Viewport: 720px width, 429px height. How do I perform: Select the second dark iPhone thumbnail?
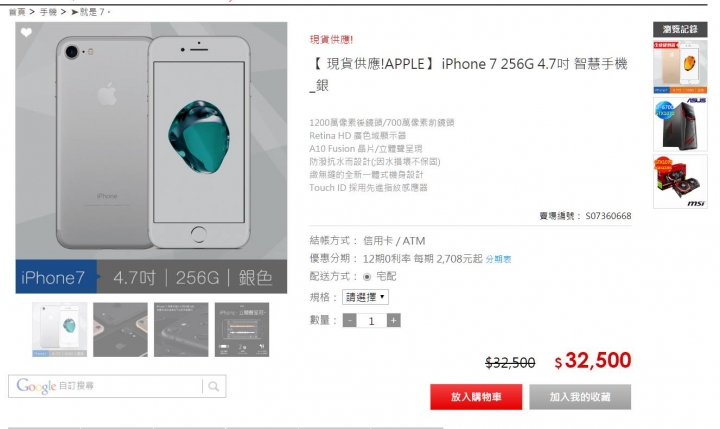tap(120, 329)
